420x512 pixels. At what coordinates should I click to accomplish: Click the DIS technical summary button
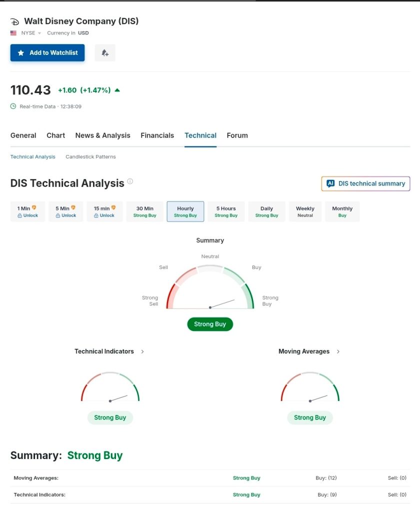point(365,183)
